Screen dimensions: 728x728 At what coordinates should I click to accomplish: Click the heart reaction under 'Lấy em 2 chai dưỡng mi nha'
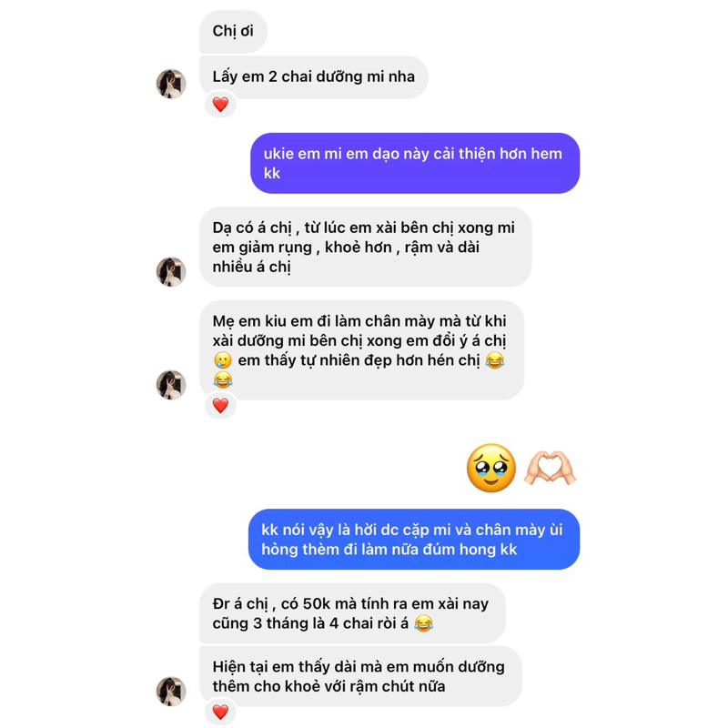point(220,105)
